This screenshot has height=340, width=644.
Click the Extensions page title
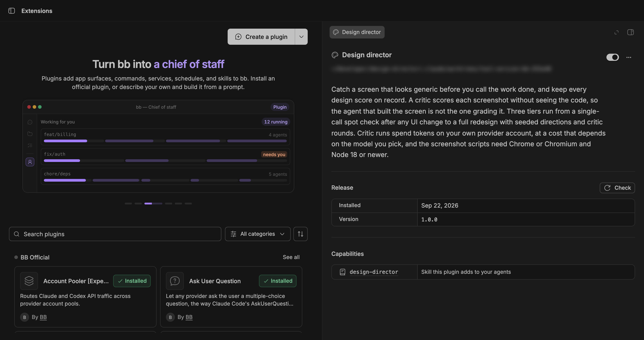[x=37, y=11]
